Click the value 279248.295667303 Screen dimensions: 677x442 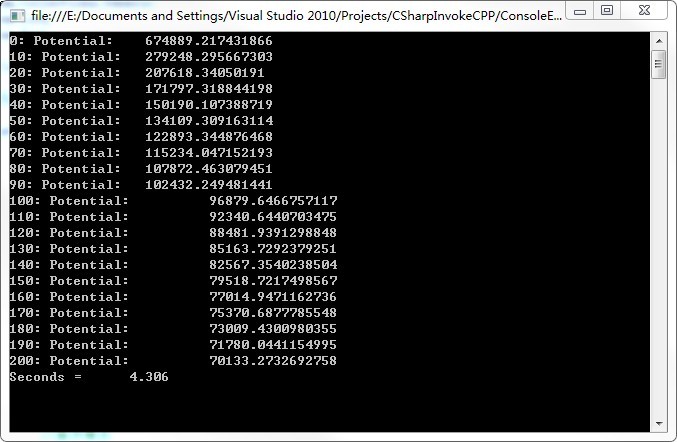pos(209,57)
